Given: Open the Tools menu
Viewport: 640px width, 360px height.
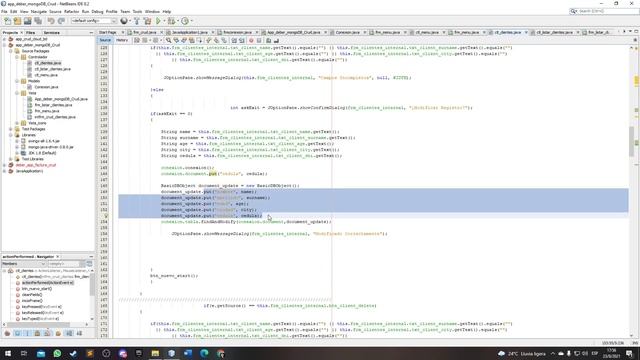Looking at the screenshot, I should 137,11.
